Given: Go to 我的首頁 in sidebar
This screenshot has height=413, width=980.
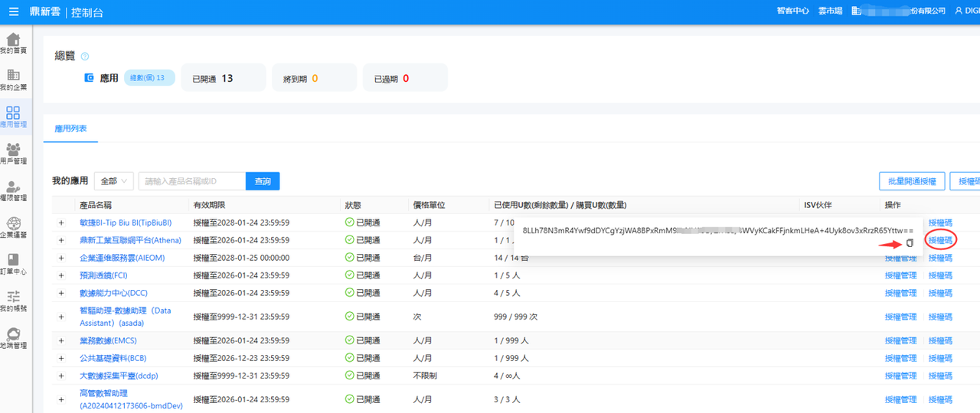Looking at the screenshot, I should 13,44.
